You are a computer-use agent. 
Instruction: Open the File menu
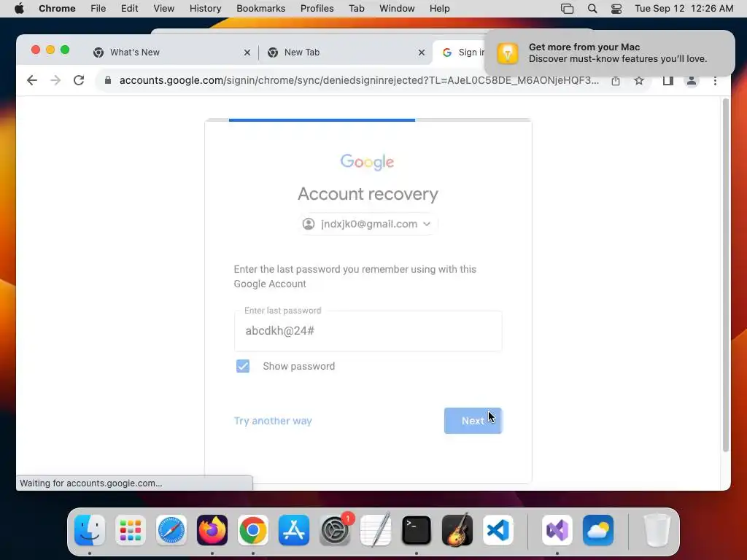click(98, 9)
